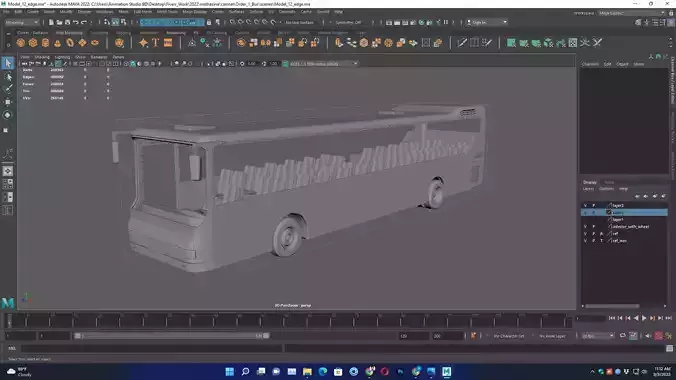The image size is (676, 380).
Task: Activate the Rotate tool in the toolbox
Action: pyautogui.click(x=8, y=115)
